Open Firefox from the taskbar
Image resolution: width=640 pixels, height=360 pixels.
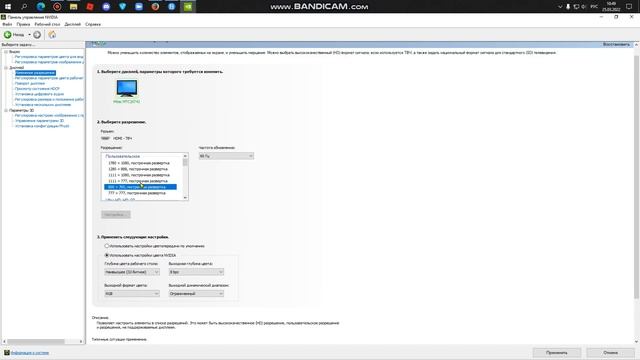tap(155, 7)
